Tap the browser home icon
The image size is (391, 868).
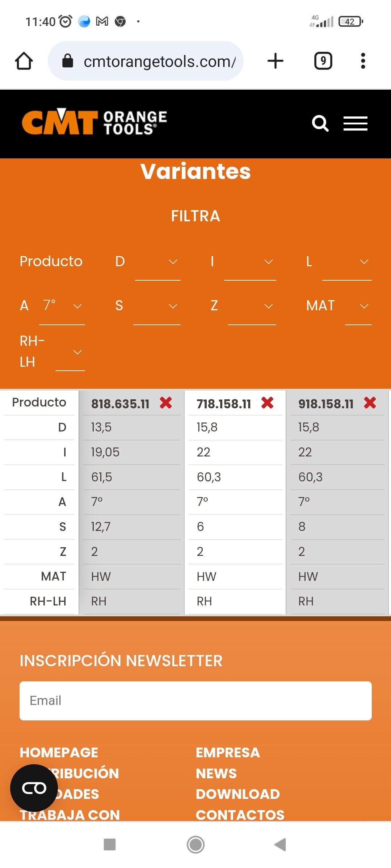pyautogui.click(x=24, y=61)
